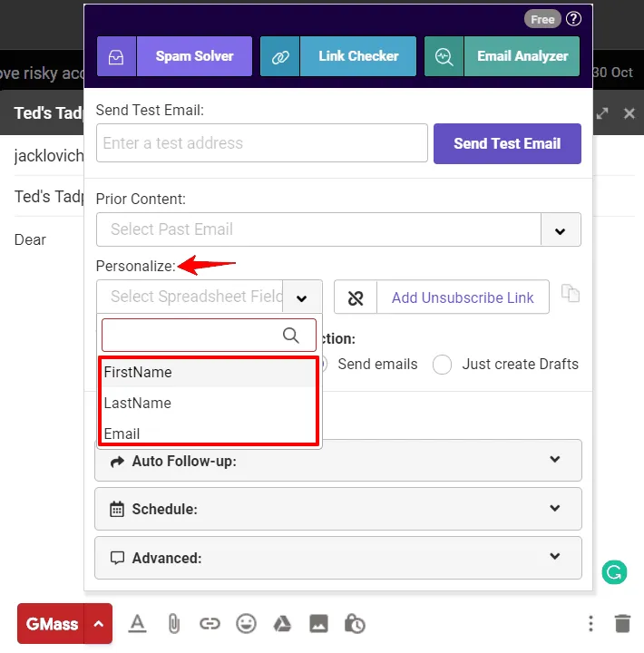
Task: Open the help question mark icon
Action: coord(573,19)
